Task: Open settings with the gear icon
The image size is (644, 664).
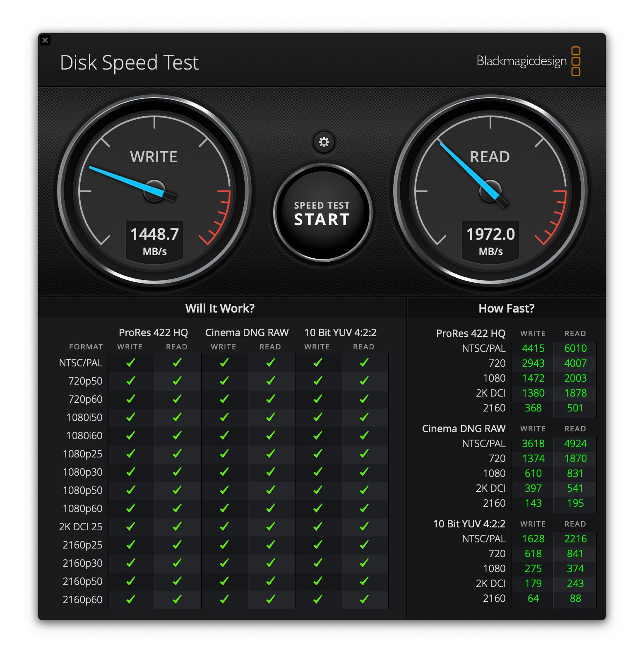Action: click(x=324, y=142)
